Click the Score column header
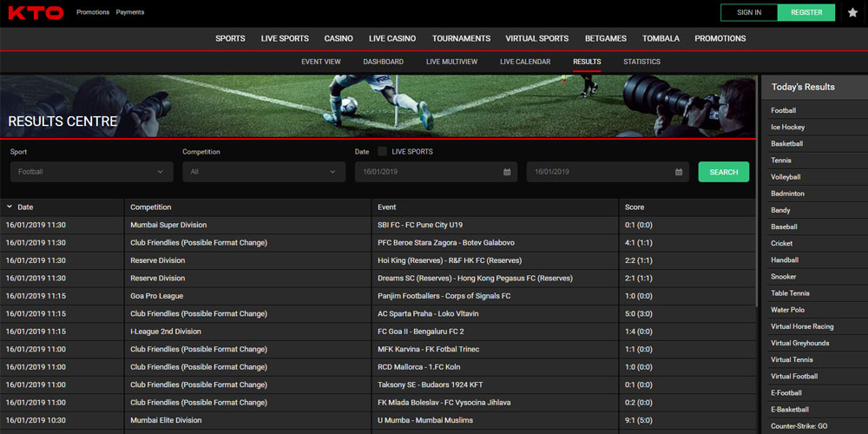This screenshot has width=868, height=434. (635, 207)
